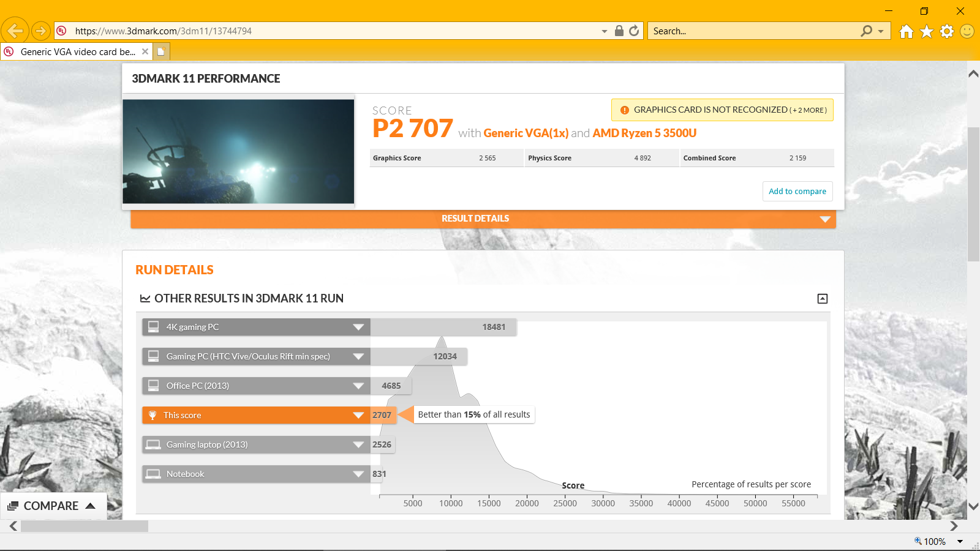The image size is (980, 551).
Task: Click the horizontal scrollbar right arrow
Action: (x=954, y=526)
